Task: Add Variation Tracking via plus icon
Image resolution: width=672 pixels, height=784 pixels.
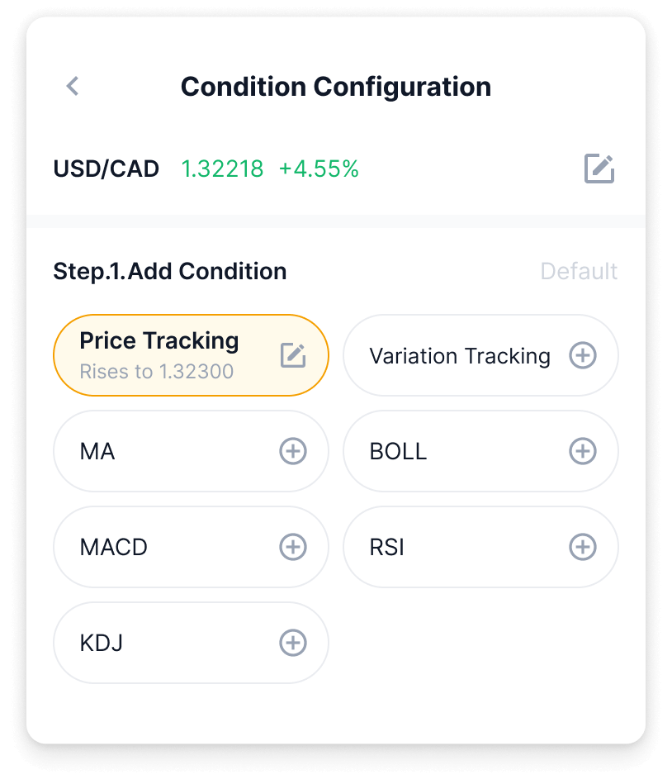Action: (583, 355)
